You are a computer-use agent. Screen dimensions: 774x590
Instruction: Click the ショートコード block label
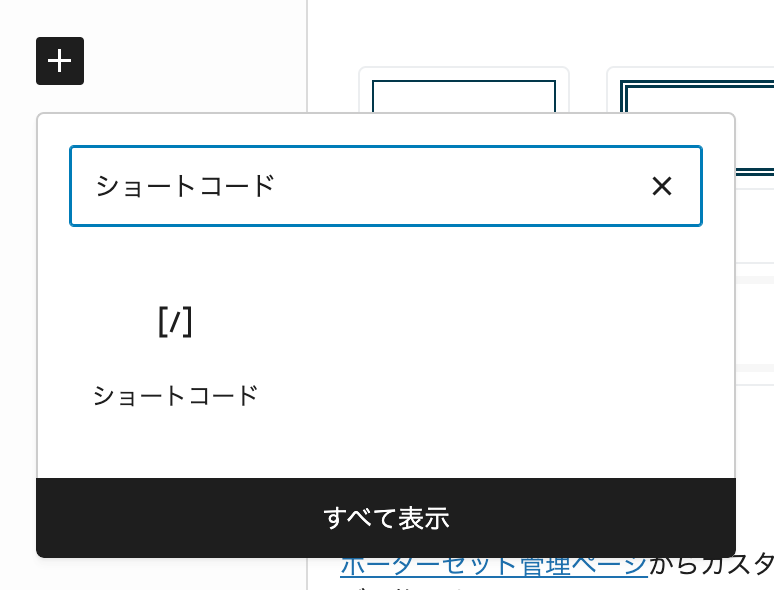click(x=175, y=396)
